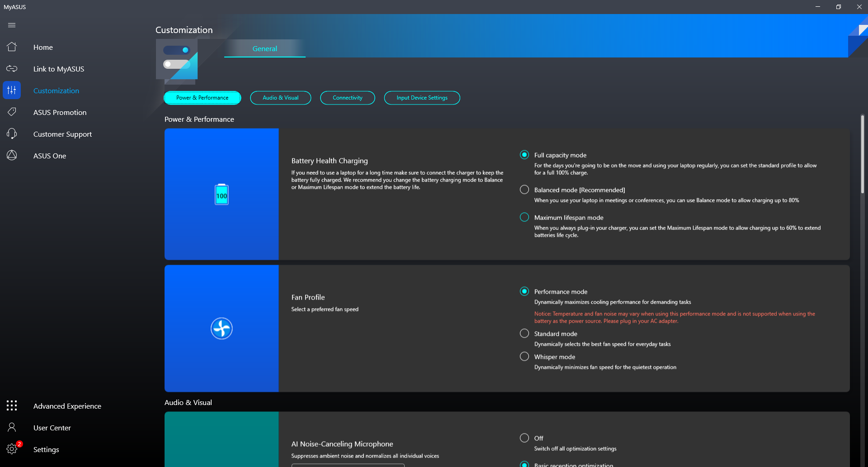
Task: Click the Customization sidebar label
Action: pos(56,91)
